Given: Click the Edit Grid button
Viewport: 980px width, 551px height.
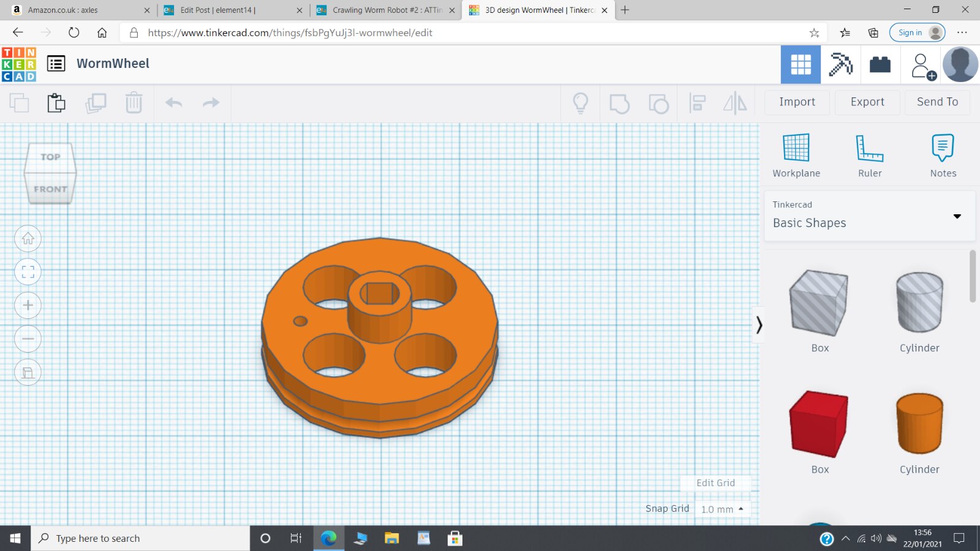Looking at the screenshot, I should pyautogui.click(x=715, y=483).
